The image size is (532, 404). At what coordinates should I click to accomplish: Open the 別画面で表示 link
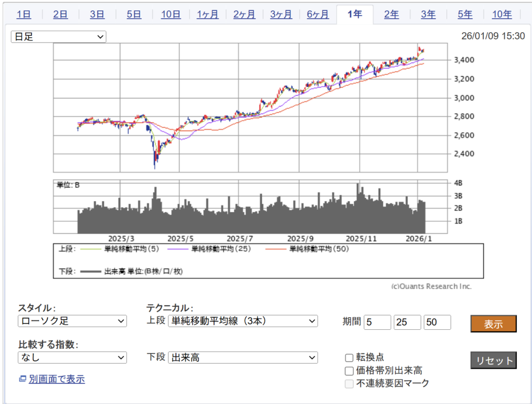click(x=57, y=380)
